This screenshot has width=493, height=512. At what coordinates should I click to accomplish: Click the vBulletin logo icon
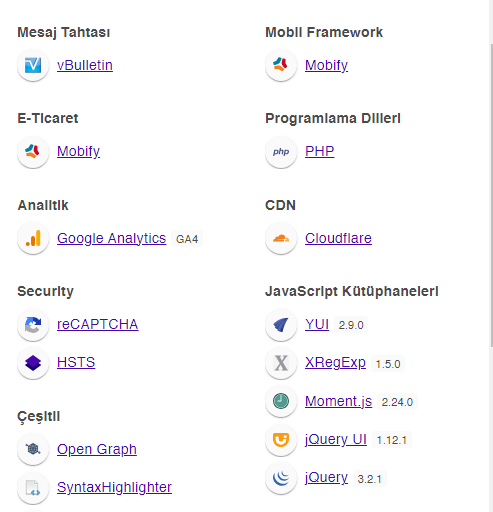[x=33, y=65]
